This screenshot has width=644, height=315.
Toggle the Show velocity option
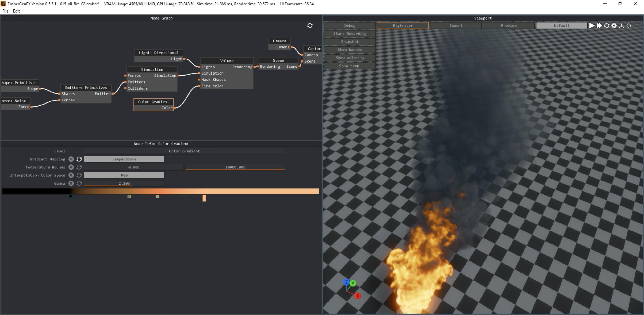[350, 58]
